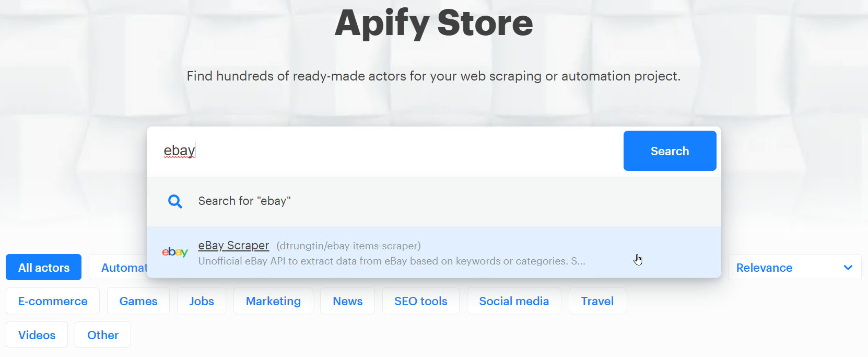Viewport: 868px width, 357px height.
Task: Filter by Travel category
Action: 597,301
